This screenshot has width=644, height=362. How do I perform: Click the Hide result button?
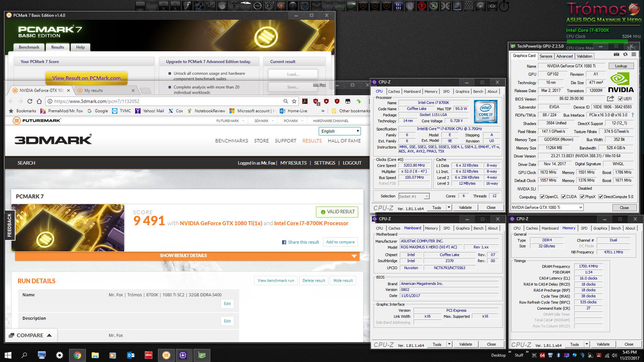343,281
